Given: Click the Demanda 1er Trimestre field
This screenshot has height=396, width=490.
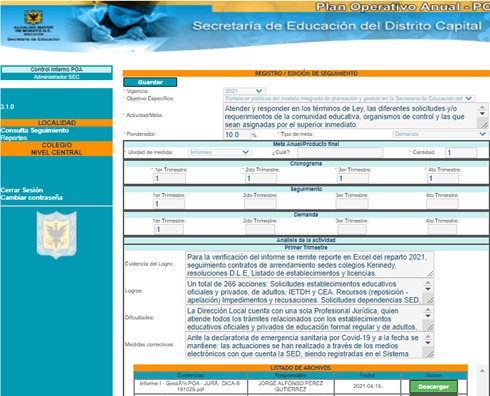Looking at the screenshot, I should click(x=169, y=229).
